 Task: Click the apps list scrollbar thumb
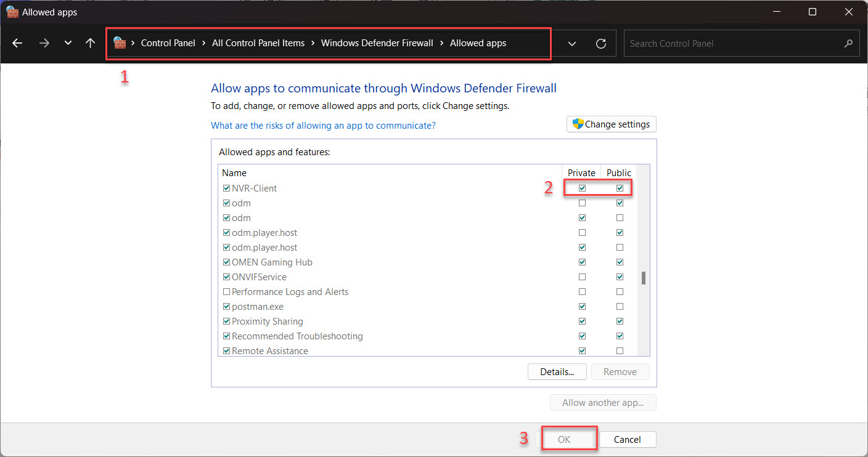(x=644, y=278)
